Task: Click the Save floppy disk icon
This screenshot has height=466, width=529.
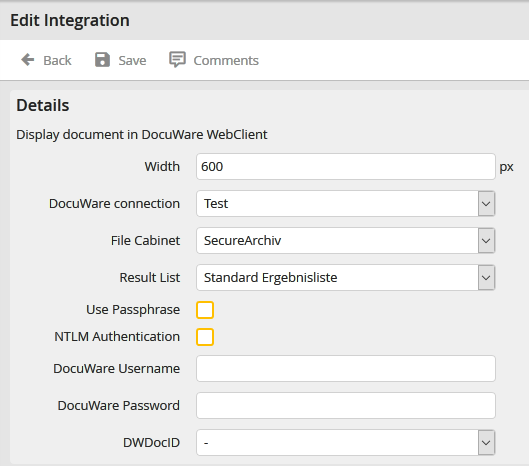Action: click(102, 60)
